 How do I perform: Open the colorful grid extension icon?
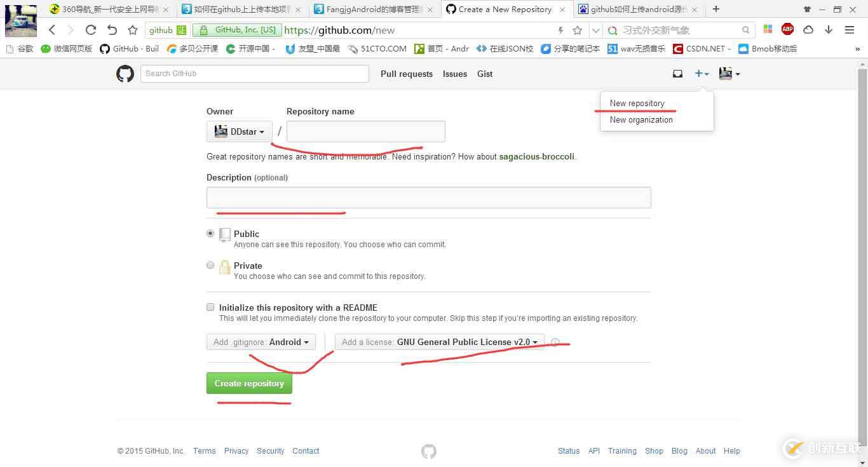(x=768, y=29)
